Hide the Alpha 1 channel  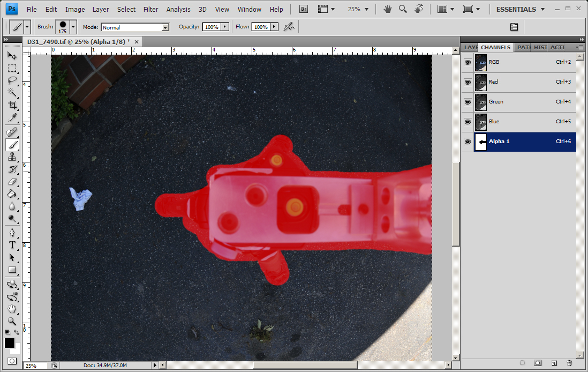point(468,142)
